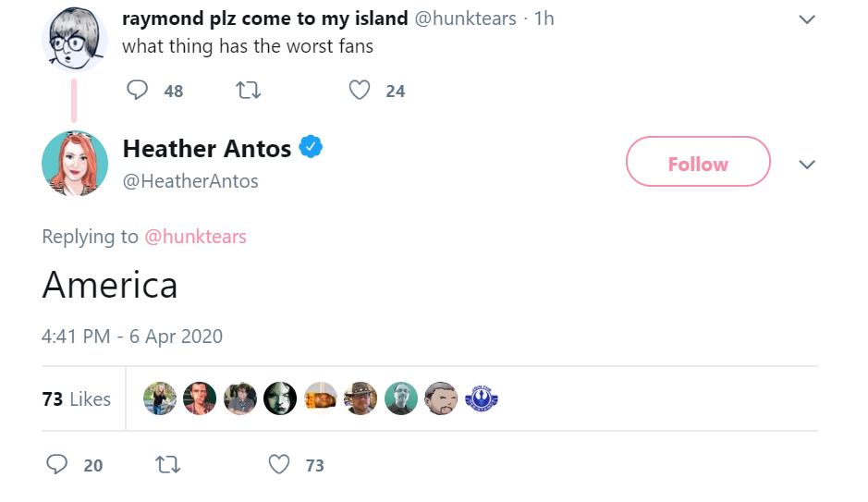
Task: View the @HeatherAntos handle
Action: tap(190, 181)
